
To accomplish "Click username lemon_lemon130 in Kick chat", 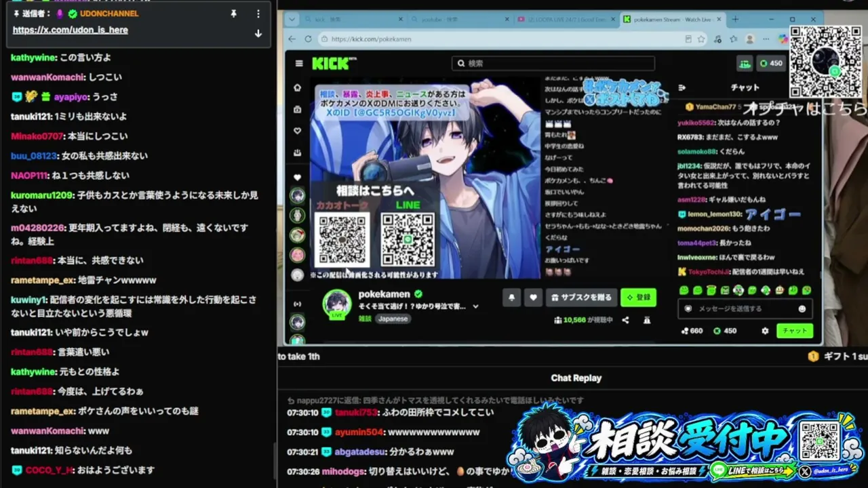I will tap(714, 214).
